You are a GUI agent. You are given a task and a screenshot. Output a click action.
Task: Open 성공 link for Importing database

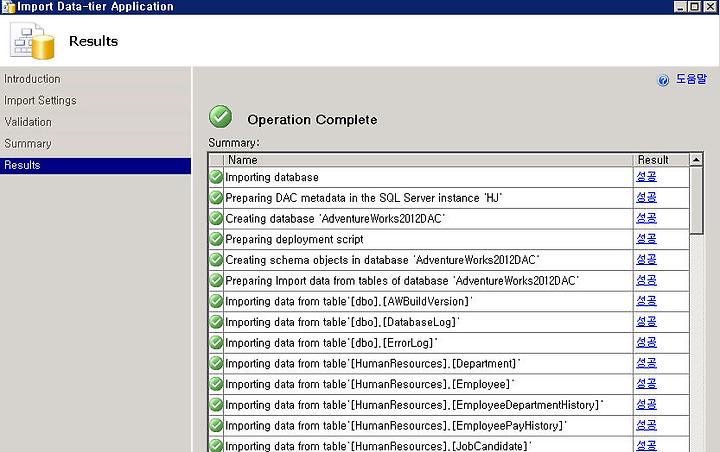(x=646, y=176)
